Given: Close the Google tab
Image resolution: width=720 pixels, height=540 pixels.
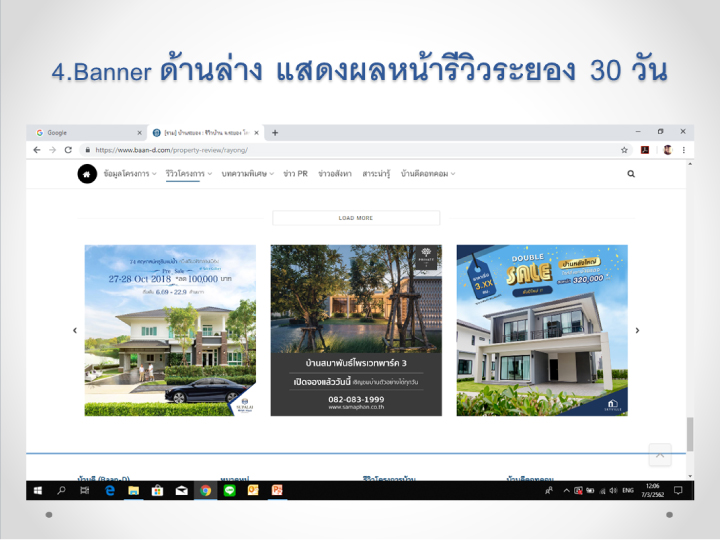Looking at the screenshot, I should click(x=140, y=133).
